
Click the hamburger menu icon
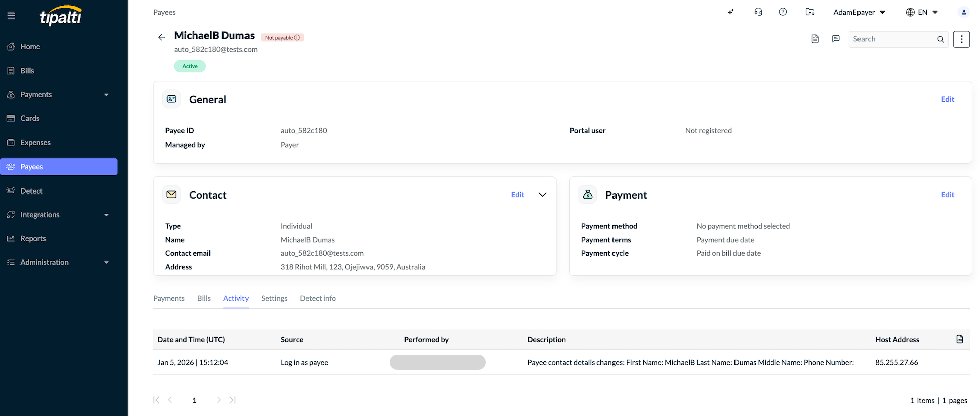pyautogui.click(x=11, y=16)
